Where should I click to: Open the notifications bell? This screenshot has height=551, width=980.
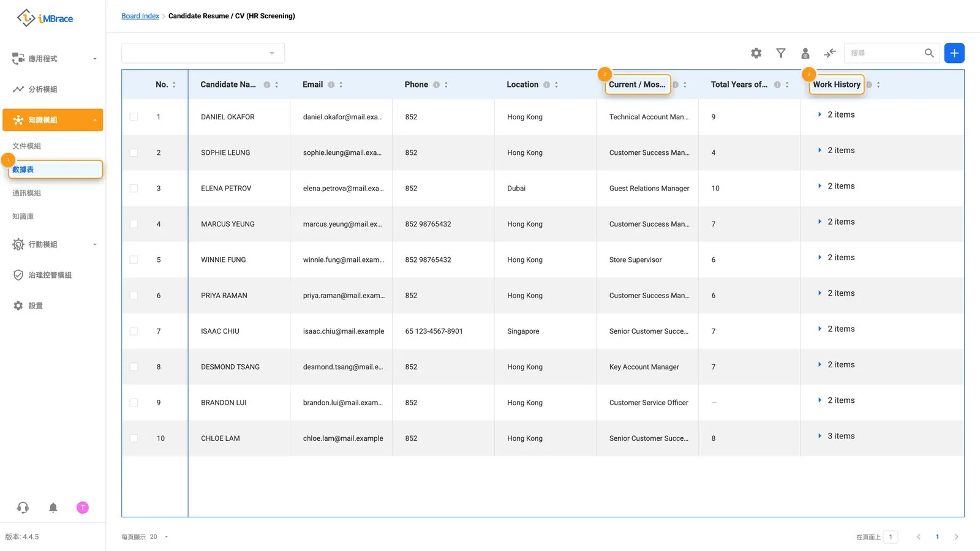click(x=53, y=508)
